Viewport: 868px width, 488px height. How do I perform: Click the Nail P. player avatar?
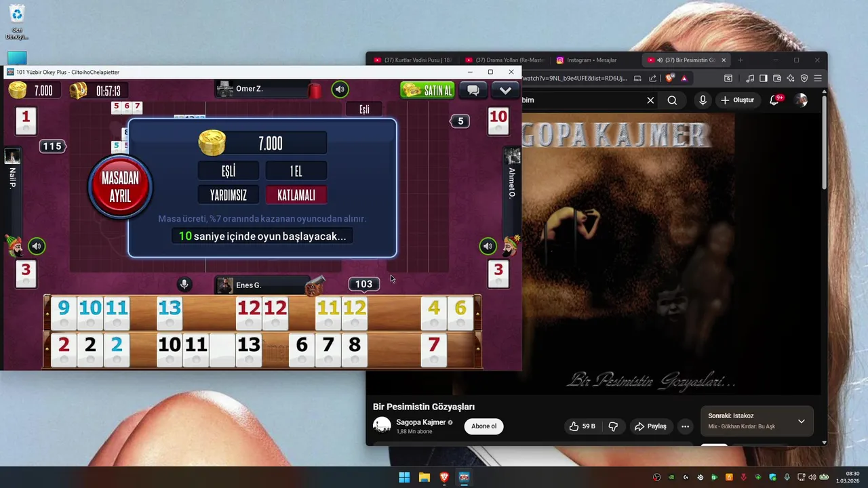(x=12, y=157)
